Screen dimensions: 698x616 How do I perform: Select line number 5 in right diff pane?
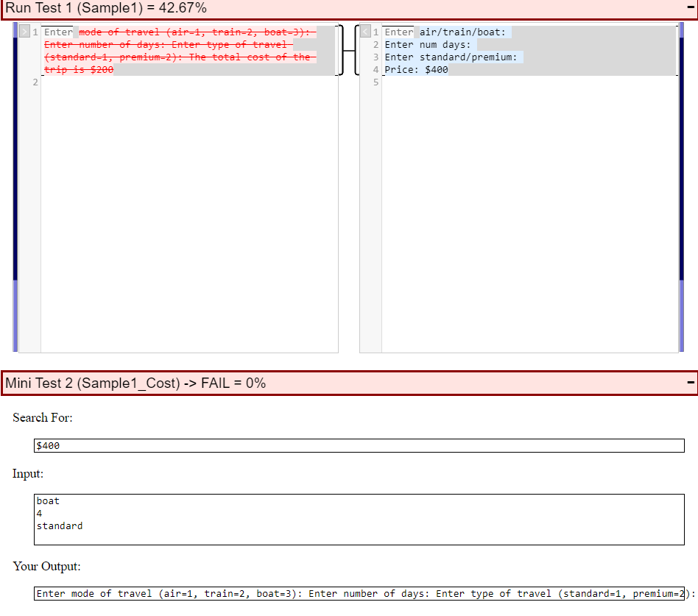coord(376,82)
